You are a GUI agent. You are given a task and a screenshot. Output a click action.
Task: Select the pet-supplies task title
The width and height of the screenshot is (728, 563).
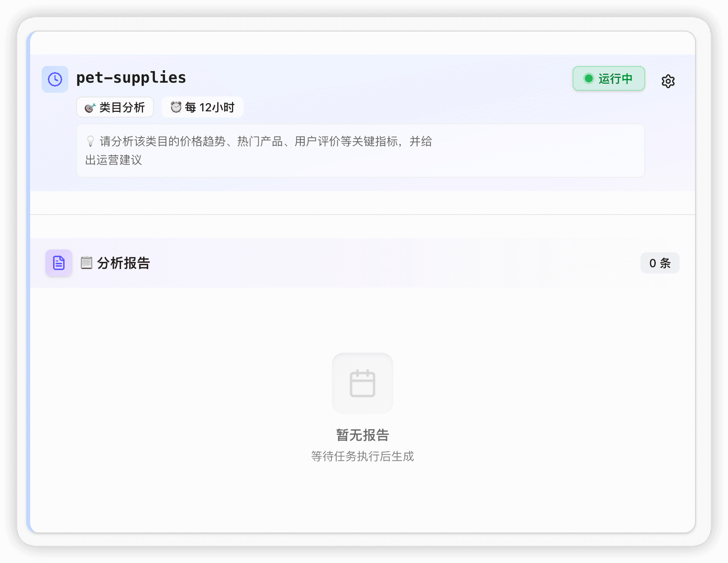[x=131, y=77]
